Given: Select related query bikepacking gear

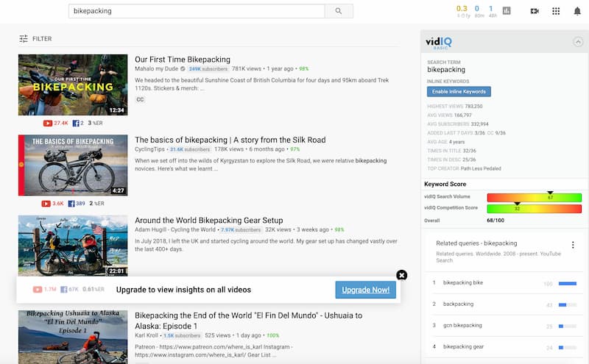Looking at the screenshot, I should coord(464,347).
